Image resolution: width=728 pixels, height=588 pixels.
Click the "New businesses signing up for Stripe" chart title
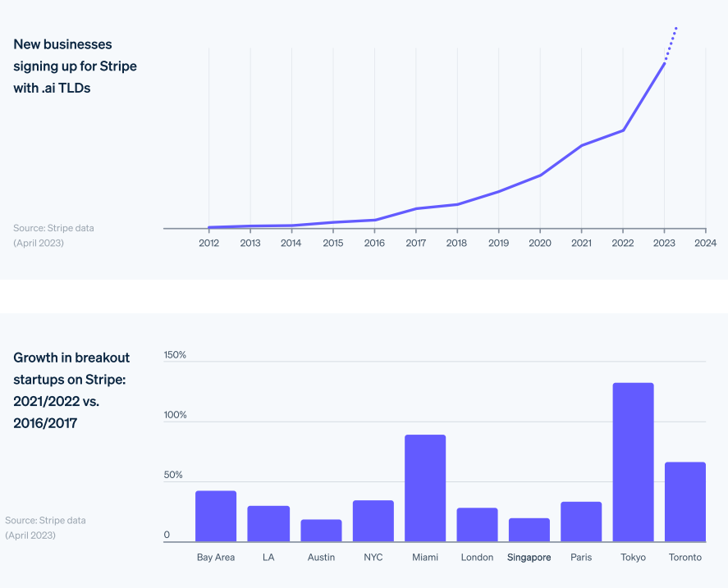[x=76, y=66]
